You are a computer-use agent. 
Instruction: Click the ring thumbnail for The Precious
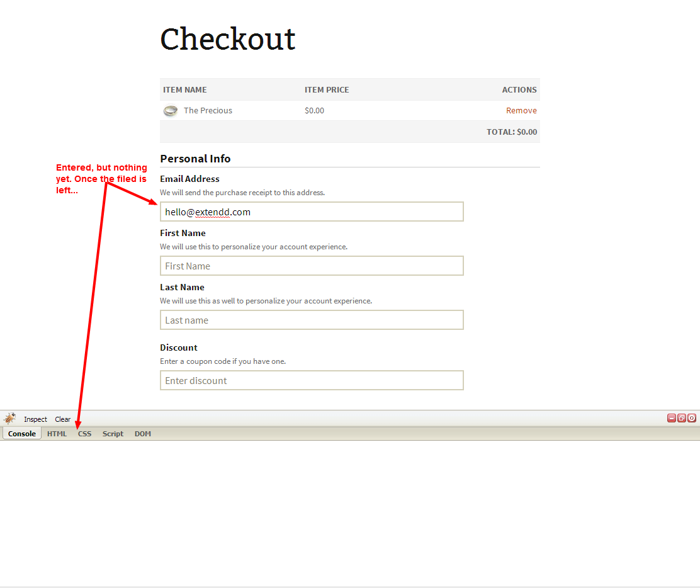click(171, 111)
